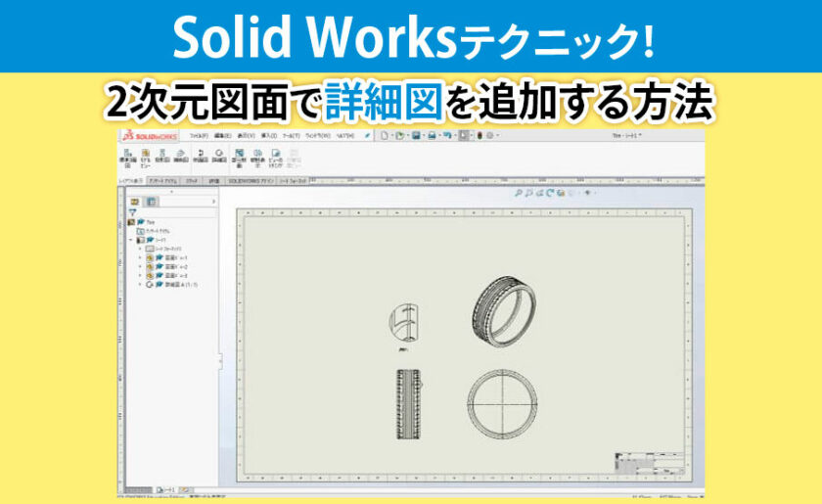Viewport: 822px width, 504px height.
Task: Expand the 図面ビュー2 tree node
Action: coord(140,267)
